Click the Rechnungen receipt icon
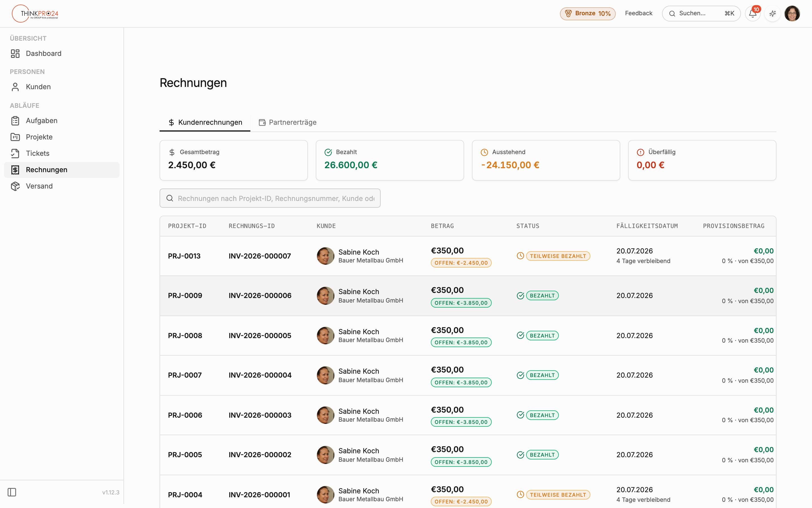Image resolution: width=812 pixels, height=508 pixels. click(15, 170)
